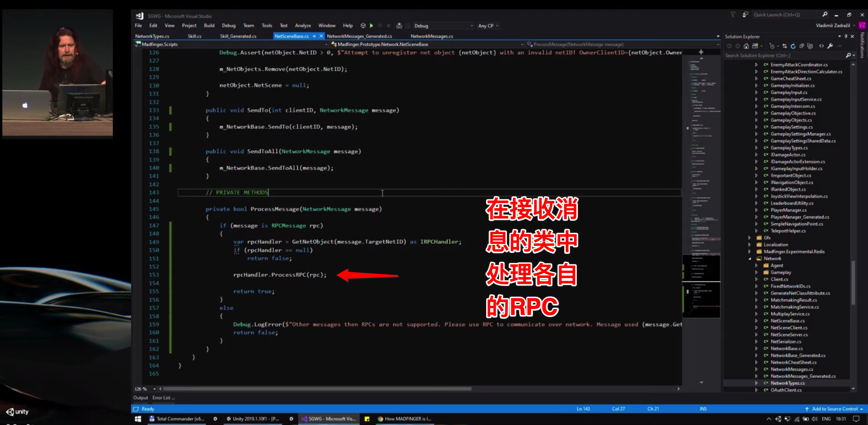This screenshot has width=868, height=425.
Task: Select NetworkMessages.cs in Solution Explorer
Action: [791, 369]
